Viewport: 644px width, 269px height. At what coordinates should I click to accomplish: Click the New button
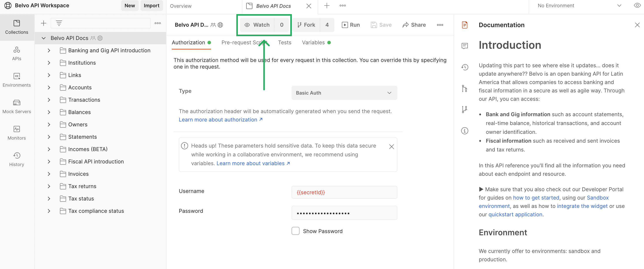click(x=130, y=6)
